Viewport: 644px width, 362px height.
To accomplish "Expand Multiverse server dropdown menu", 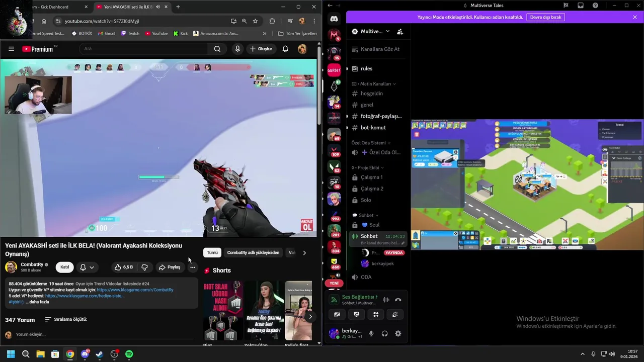I will (387, 31).
